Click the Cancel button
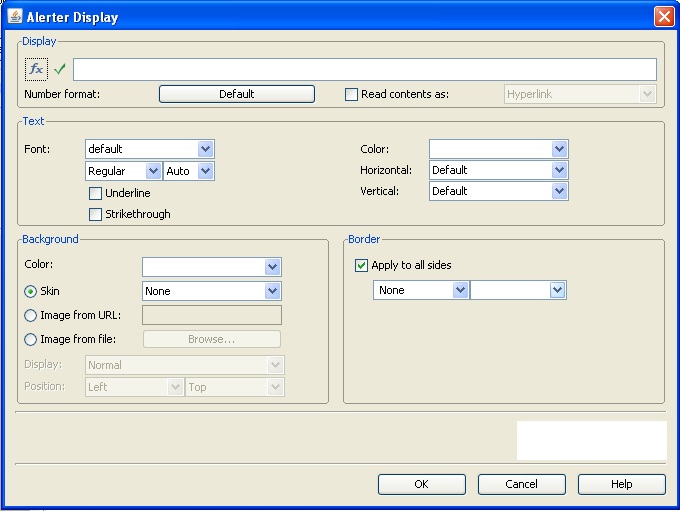Viewport: 680px width, 511px height. point(522,484)
